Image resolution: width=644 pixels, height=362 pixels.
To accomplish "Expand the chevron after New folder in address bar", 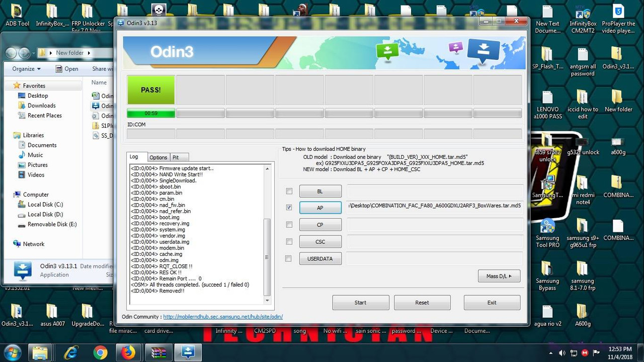I will point(89,53).
